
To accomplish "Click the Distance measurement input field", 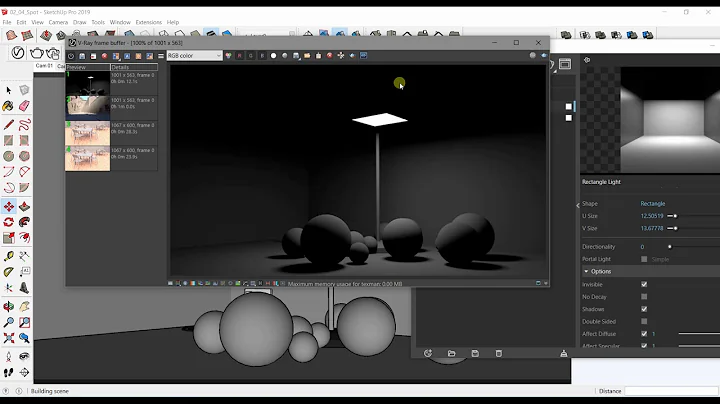I will 671,391.
